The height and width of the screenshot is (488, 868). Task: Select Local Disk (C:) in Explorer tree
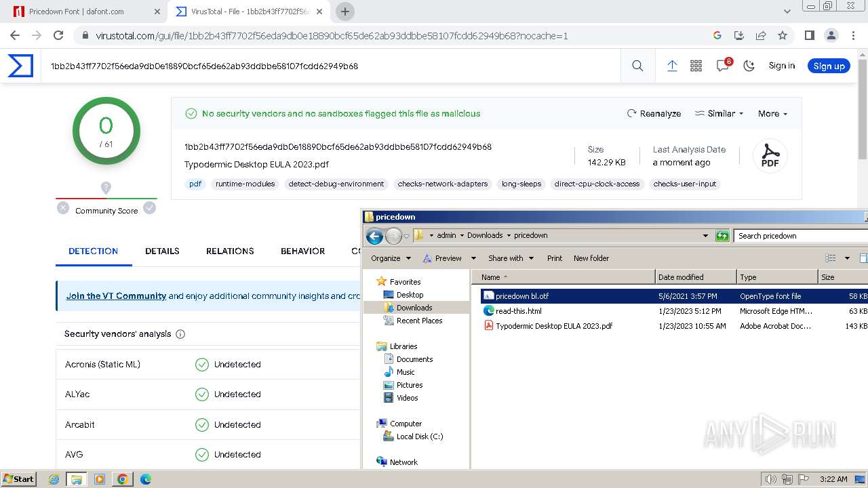(x=419, y=436)
